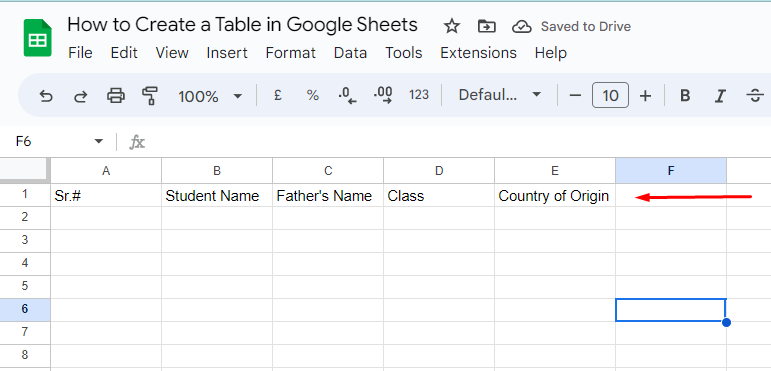Open the Extensions menu

tap(478, 53)
